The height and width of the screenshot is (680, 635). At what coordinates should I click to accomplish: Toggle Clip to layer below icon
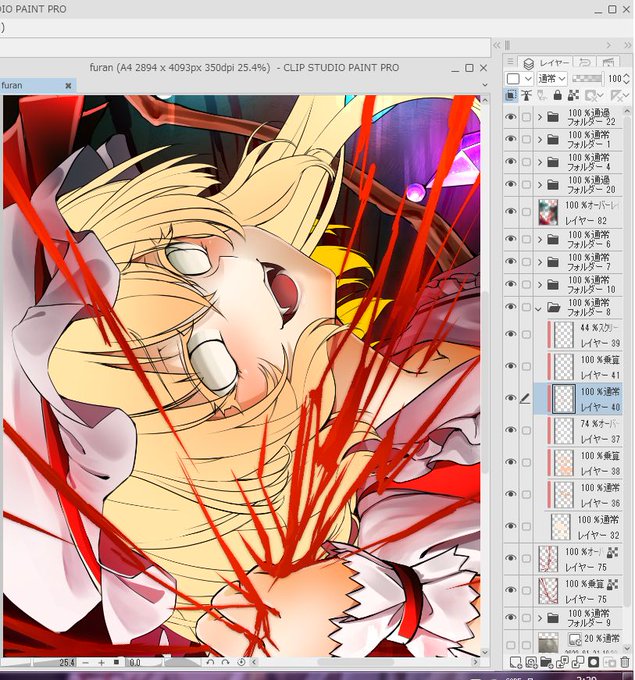(x=511, y=95)
